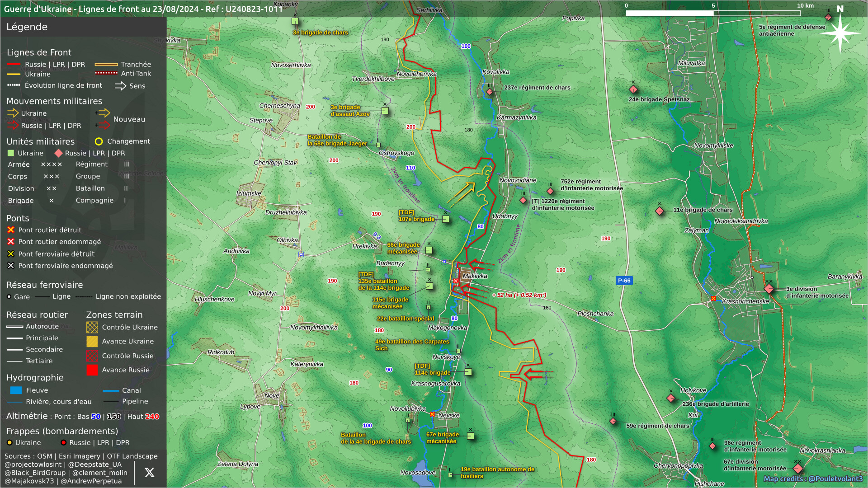Click the 24e brigade Spetsnaz diamond marker
The height and width of the screenshot is (488, 868).
[x=633, y=89]
